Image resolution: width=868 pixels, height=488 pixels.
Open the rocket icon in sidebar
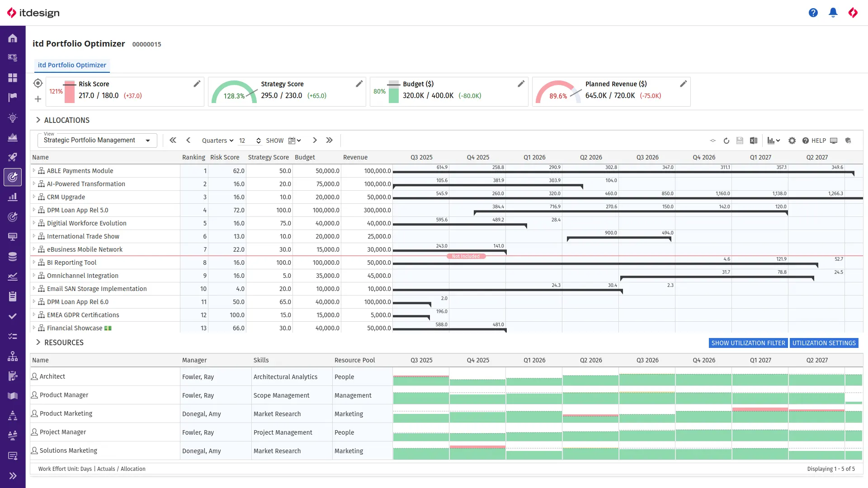click(13, 157)
